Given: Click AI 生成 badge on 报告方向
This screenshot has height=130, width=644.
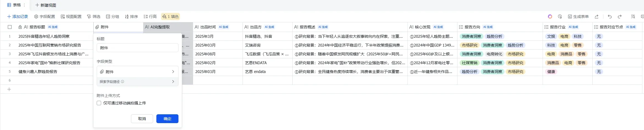Looking at the screenshot, I should coord(488,27).
